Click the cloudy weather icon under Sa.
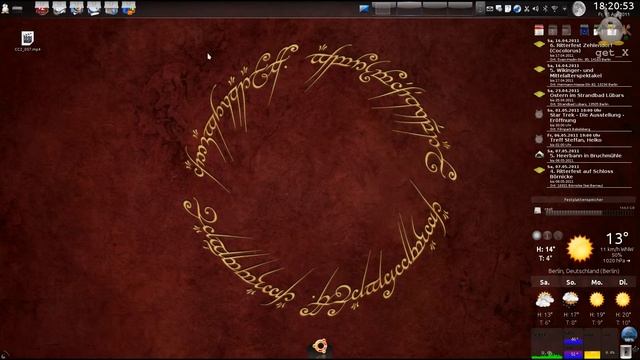 (x=544, y=300)
